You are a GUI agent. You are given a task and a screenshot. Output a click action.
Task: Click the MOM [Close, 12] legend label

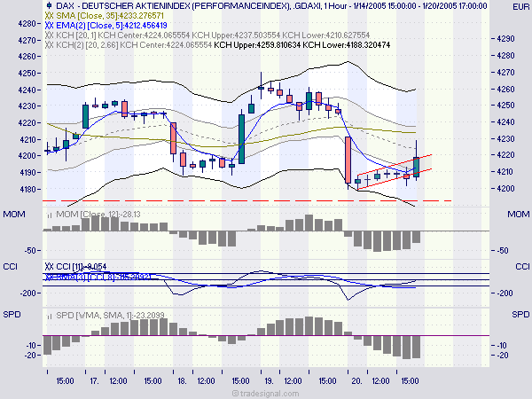point(98,215)
